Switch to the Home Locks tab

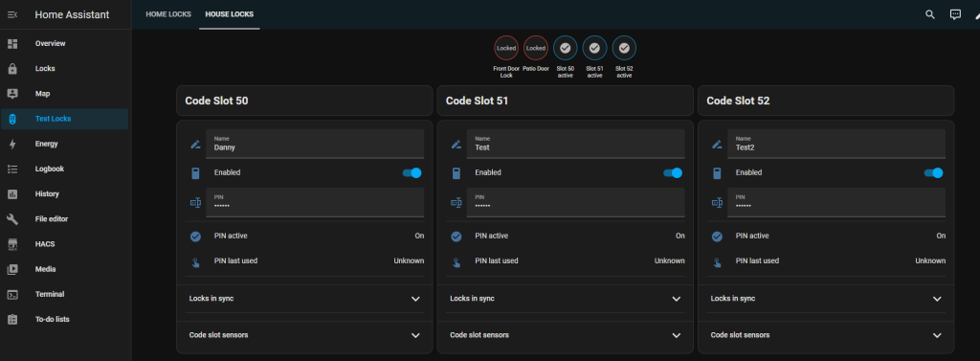[x=168, y=14]
